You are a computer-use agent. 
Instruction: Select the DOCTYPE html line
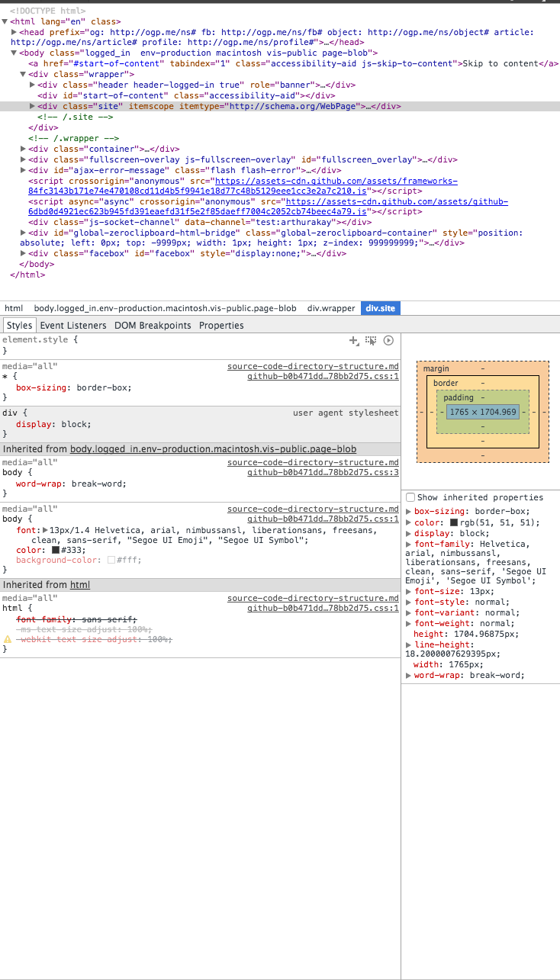[x=47, y=11]
